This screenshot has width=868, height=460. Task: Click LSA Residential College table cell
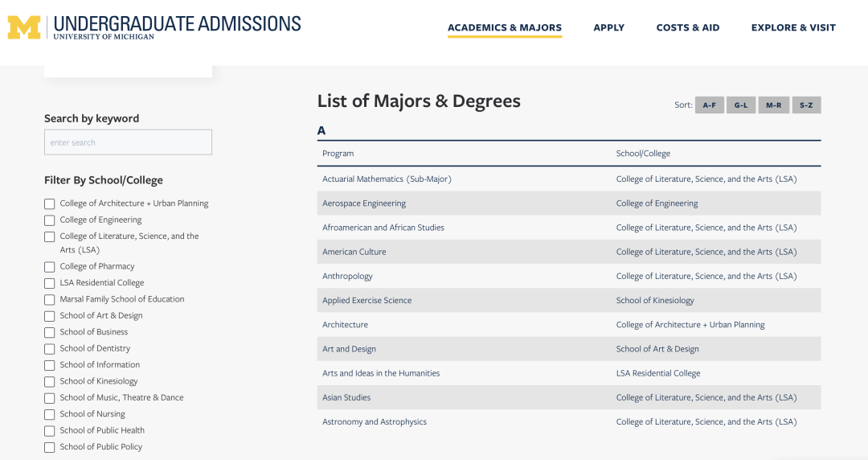(658, 373)
